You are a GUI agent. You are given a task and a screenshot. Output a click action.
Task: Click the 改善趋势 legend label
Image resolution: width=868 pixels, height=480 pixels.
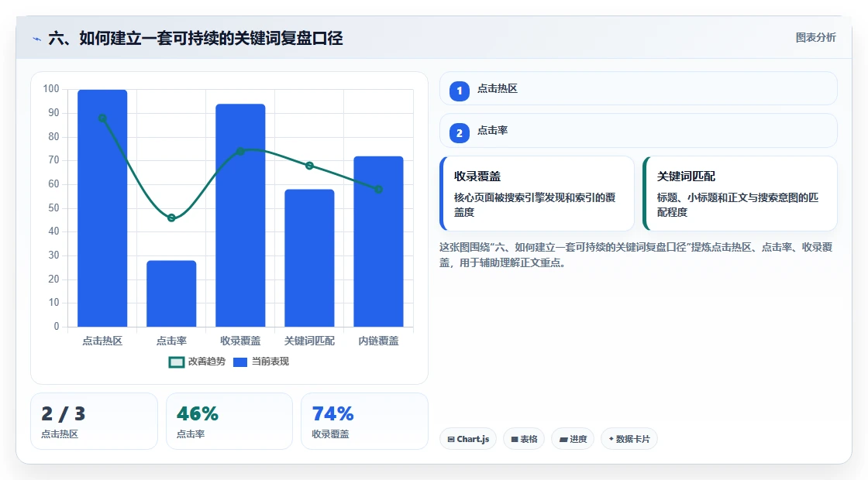(x=207, y=362)
